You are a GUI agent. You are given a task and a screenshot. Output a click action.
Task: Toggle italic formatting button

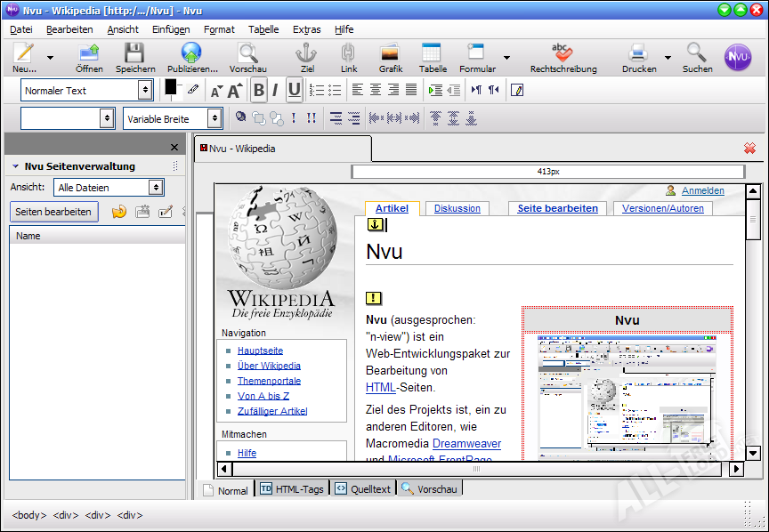(275, 90)
